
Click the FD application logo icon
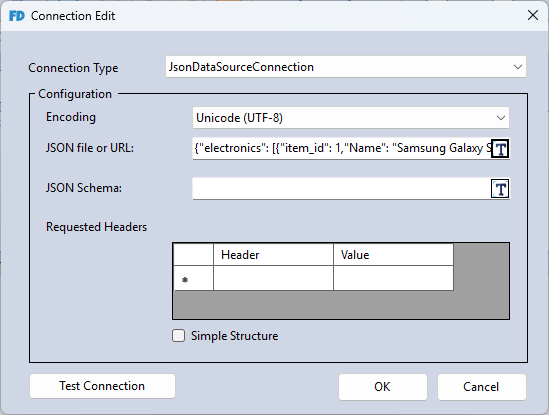point(17,16)
